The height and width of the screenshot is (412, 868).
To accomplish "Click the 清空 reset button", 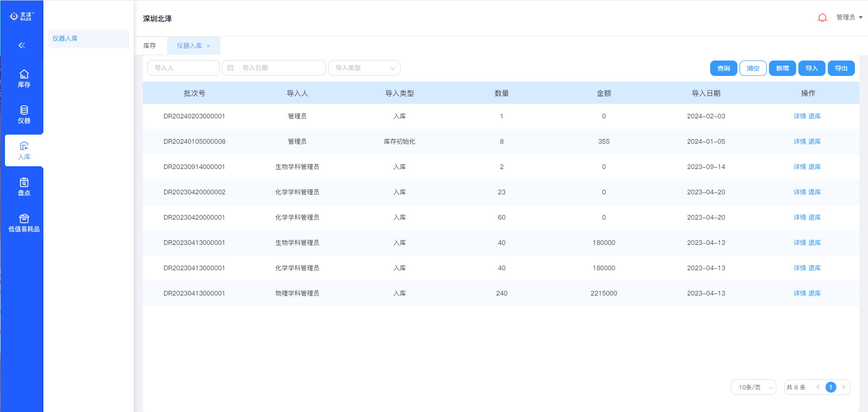I will point(753,68).
